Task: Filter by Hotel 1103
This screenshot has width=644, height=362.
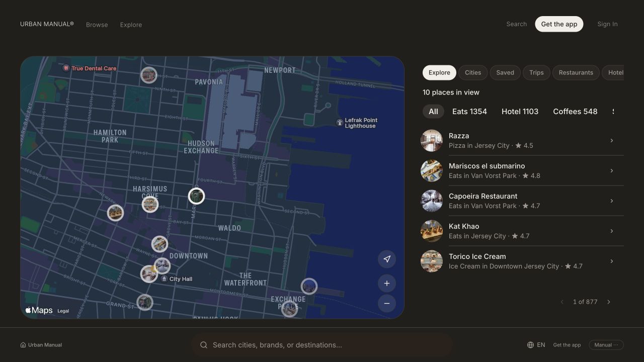Action: click(520, 112)
